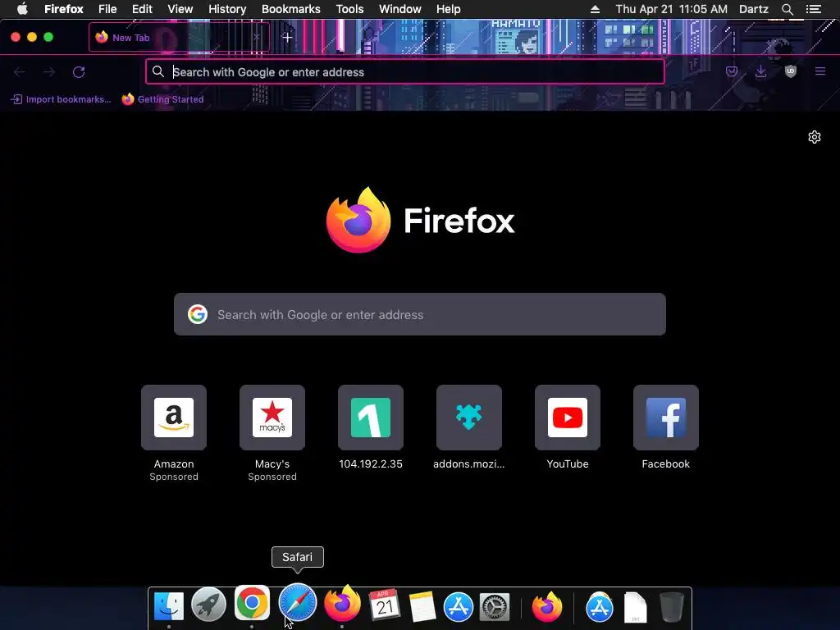
Task: Click the running Firefox icon in Dock
Action: point(342,604)
